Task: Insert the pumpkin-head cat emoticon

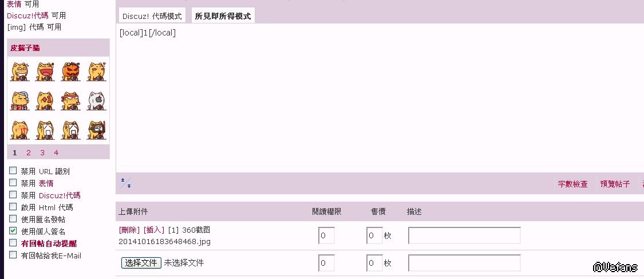Action: coord(70,71)
